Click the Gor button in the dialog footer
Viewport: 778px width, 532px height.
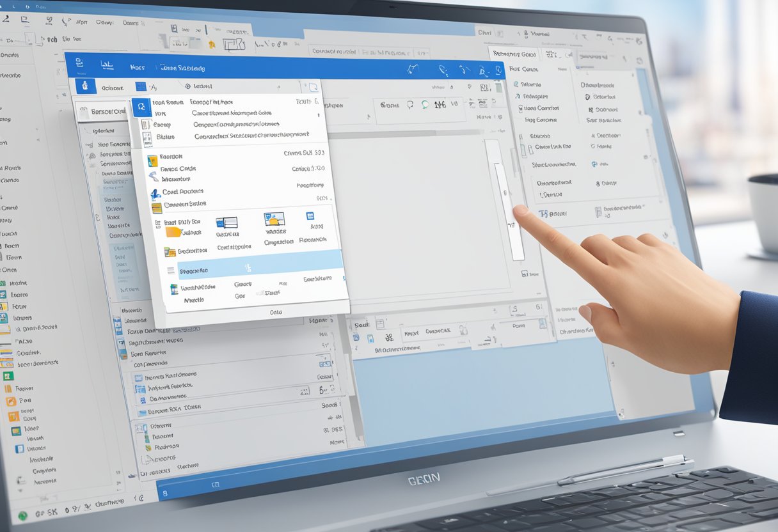coord(240,295)
